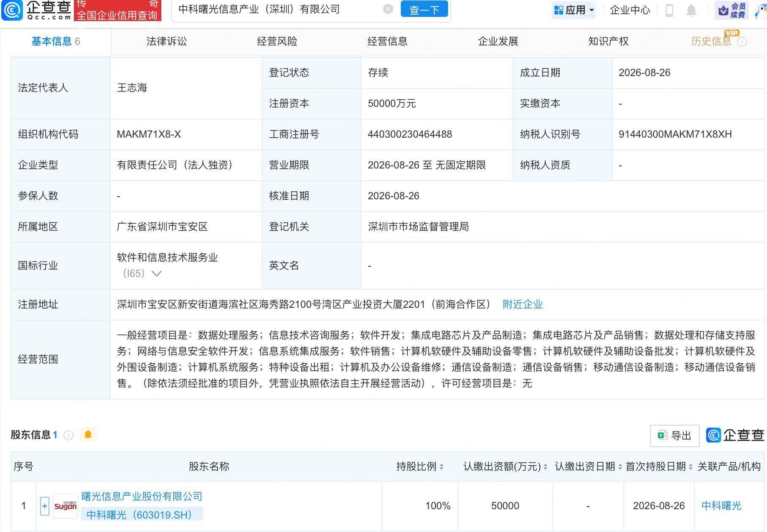Click the 营业期限 value 2026-08-26 至 无固定期限

(x=427, y=165)
